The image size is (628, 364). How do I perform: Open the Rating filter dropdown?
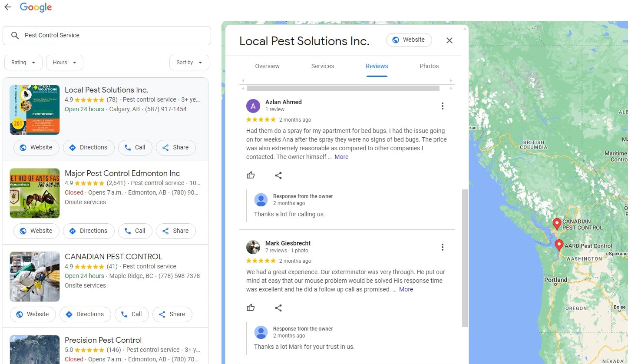point(23,63)
